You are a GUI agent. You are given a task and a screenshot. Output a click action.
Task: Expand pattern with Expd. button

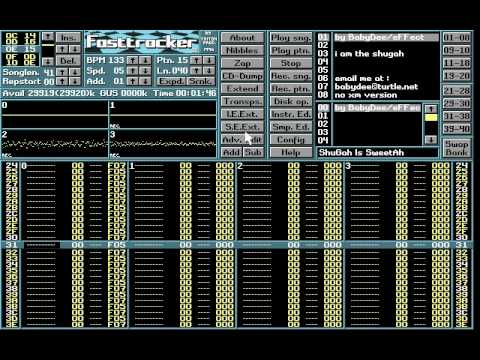pyautogui.click(x=171, y=81)
